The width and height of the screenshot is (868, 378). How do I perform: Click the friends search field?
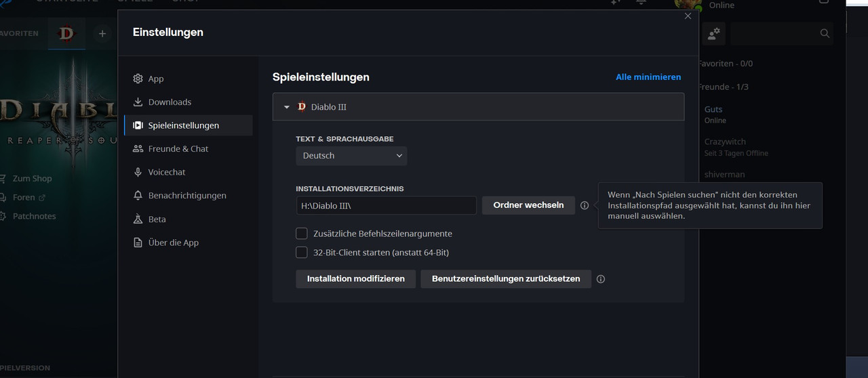[782, 33]
